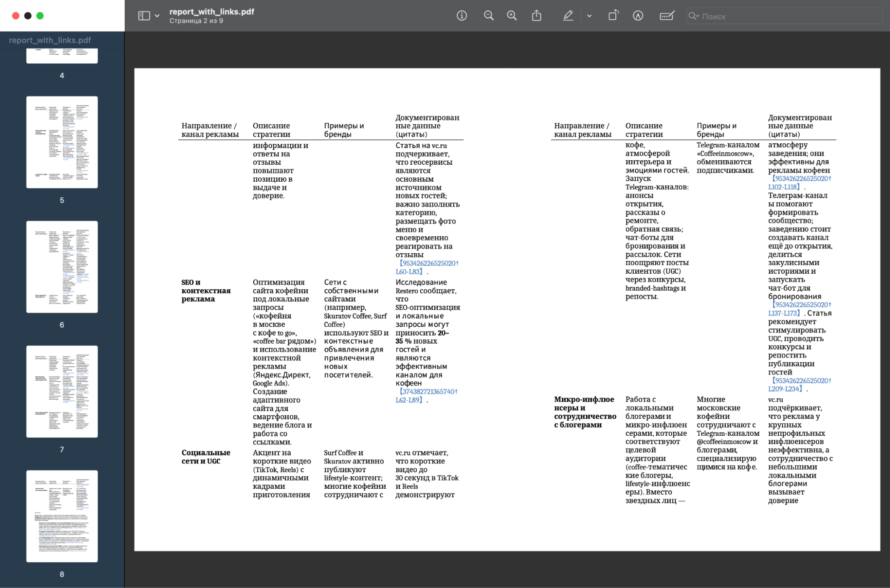Jump to page 8 thumbnail
Screen dimensions: 890x588
(62, 516)
